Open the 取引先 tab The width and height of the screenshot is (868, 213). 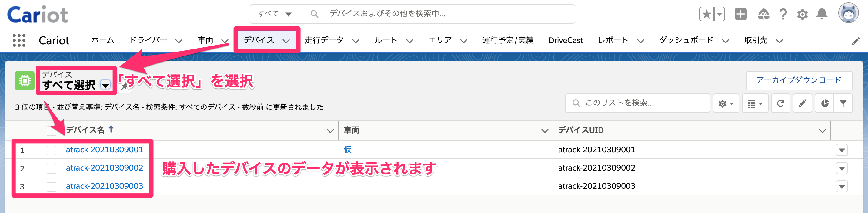tap(756, 41)
